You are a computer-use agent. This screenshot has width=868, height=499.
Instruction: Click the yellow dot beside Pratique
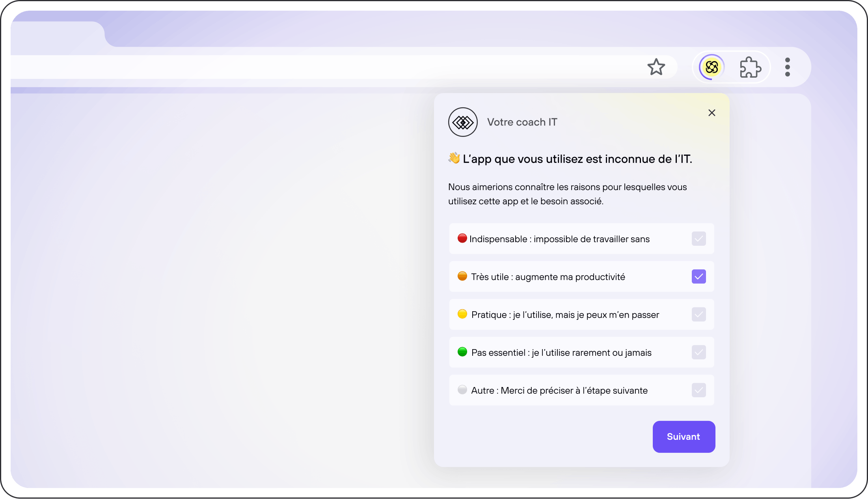coord(462,314)
